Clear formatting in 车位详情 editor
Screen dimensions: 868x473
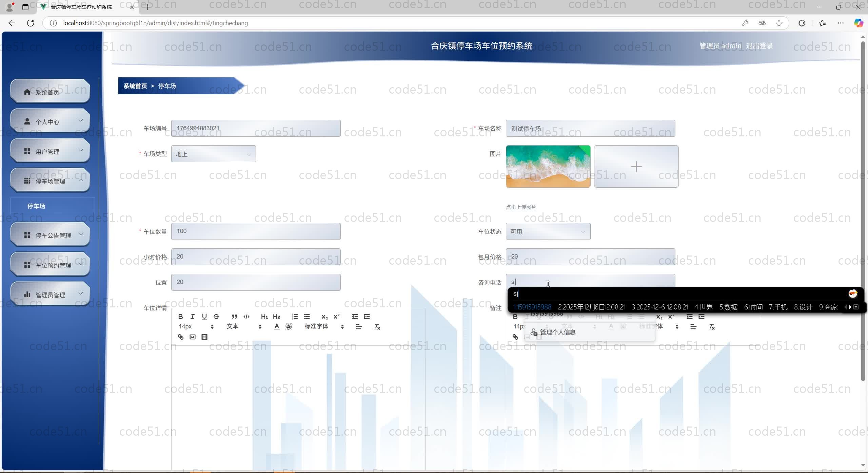pyautogui.click(x=377, y=327)
